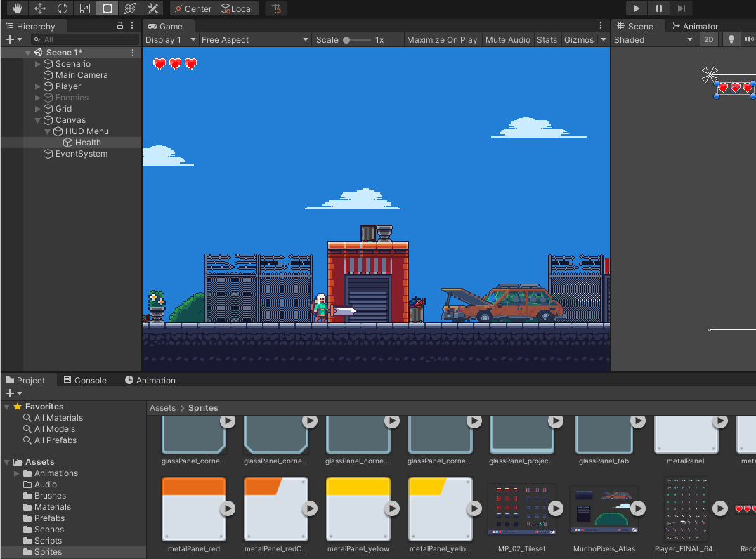Switch handle orientation using the Local button
This screenshot has width=756, height=559.
tap(237, 8)
